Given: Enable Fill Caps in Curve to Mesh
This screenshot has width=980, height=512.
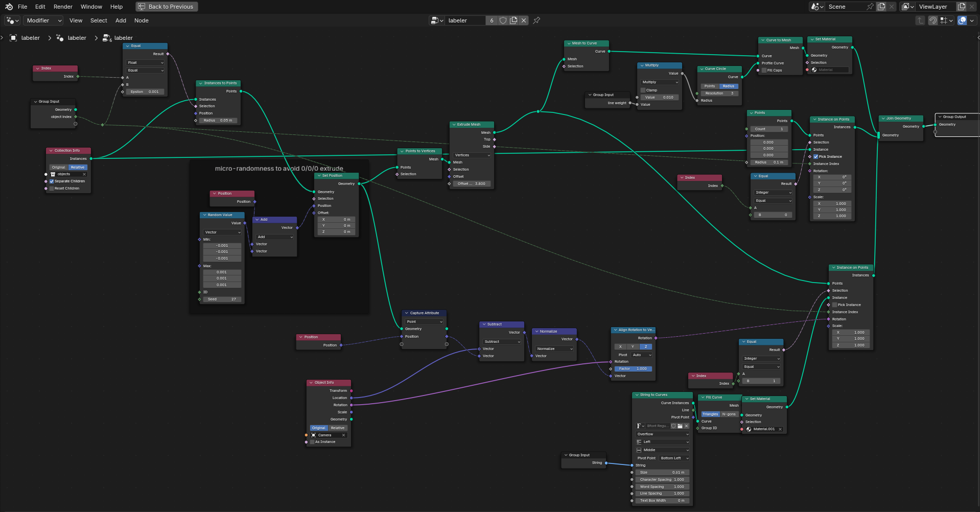Looking at the screenshot, I should pos(764,71).
